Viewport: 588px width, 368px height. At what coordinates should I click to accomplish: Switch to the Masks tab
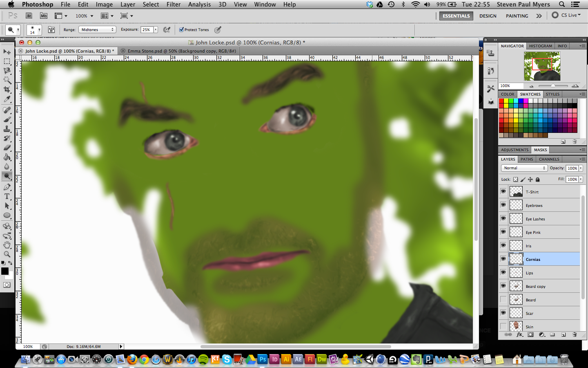point(540,150)
